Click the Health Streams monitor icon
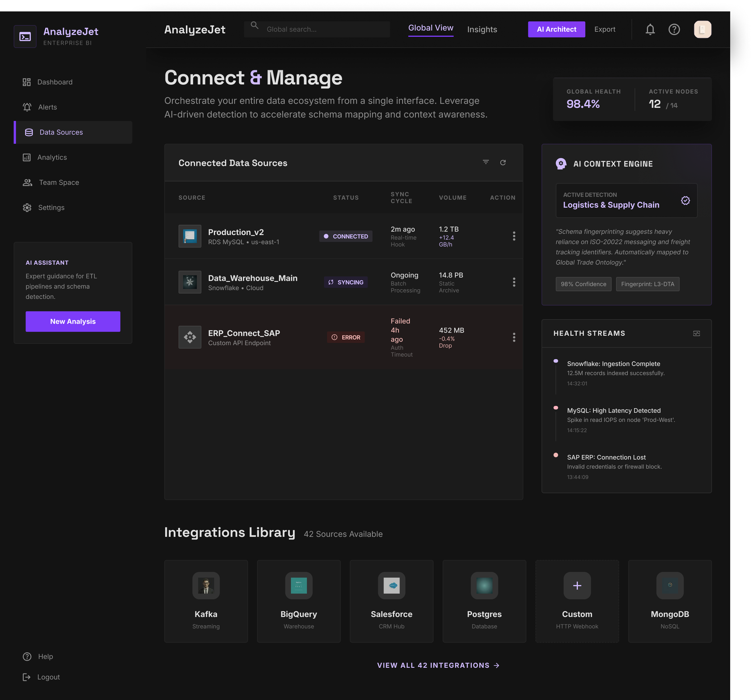The image size is (753, 700). [696, 333]
